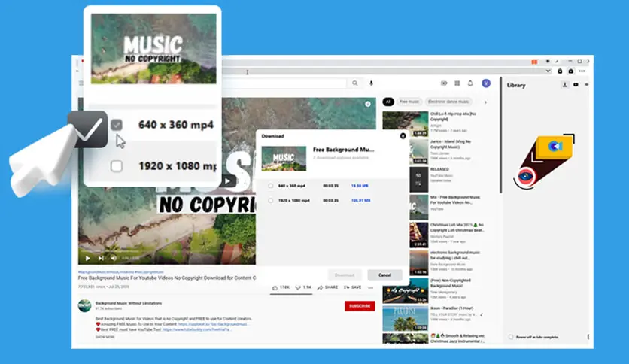Click the Library panel download icon
Screen dimensions: 629x364
(x=565, y=84)
